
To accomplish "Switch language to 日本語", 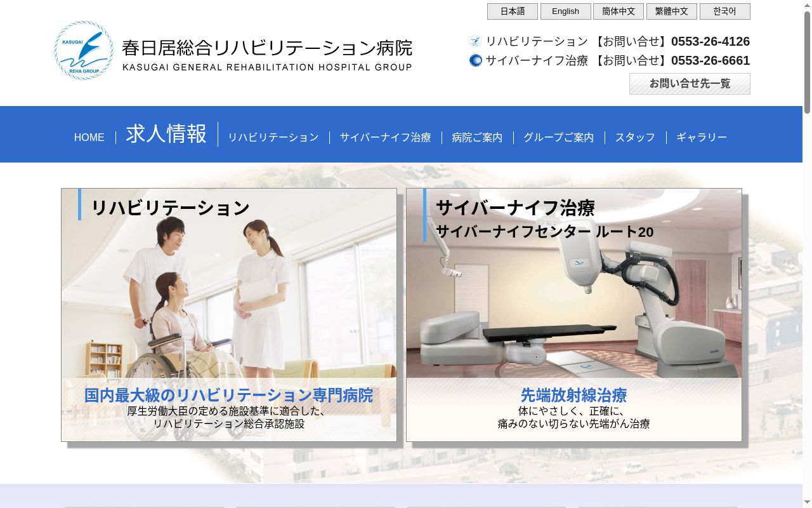I will pyautogui.click(x=513, y=11).
